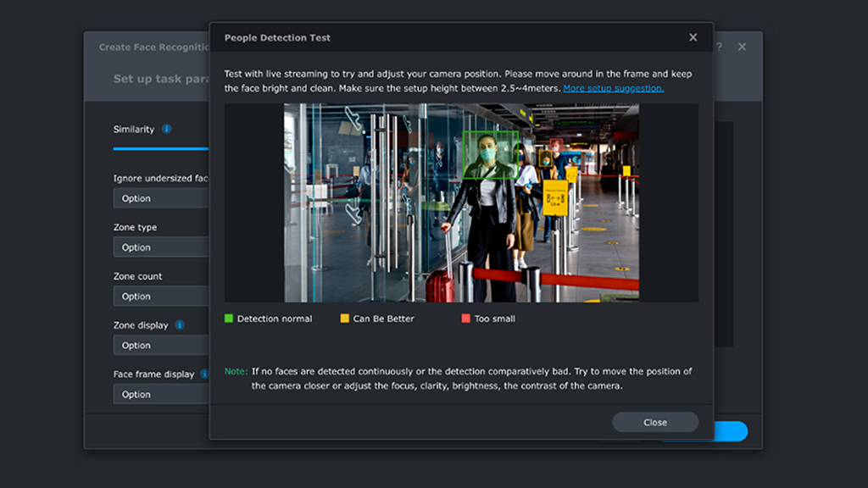Click the Zone display info icon
Image resolution: width=868 pixels, height=488 pixels.
click(x=180, y=325)
